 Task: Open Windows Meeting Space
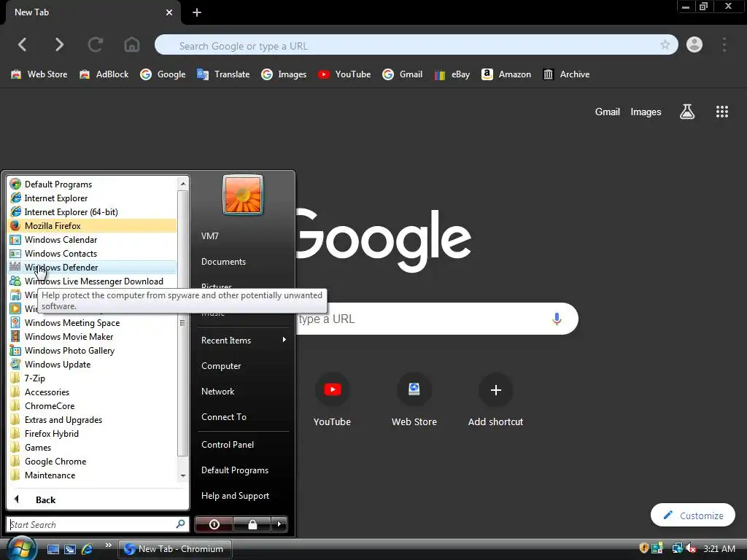pyautogui.click(x=93, y=322)
